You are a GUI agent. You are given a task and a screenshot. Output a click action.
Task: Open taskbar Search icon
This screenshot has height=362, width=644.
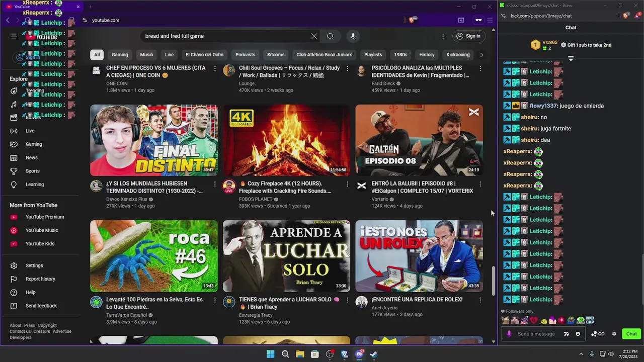[285, 354]
